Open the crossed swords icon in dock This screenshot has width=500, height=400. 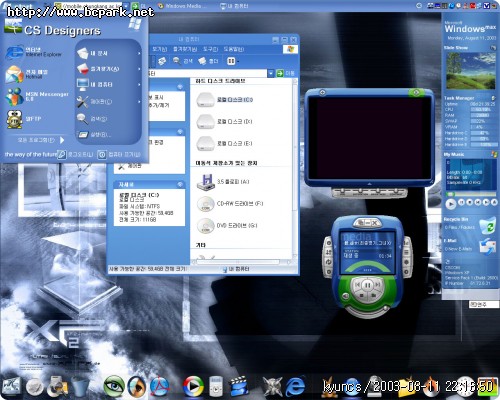pyautogui.click(x=272, y=386)
